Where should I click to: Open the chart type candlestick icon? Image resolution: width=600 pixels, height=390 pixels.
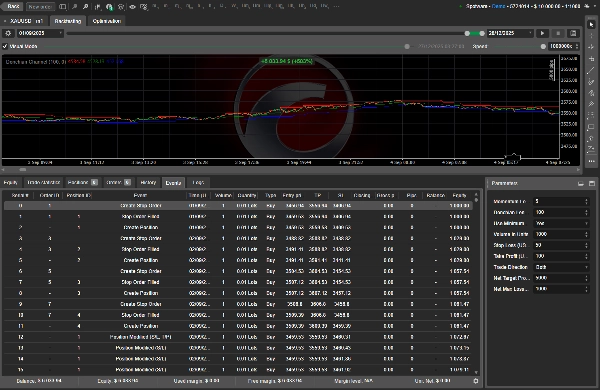(98, 7)
